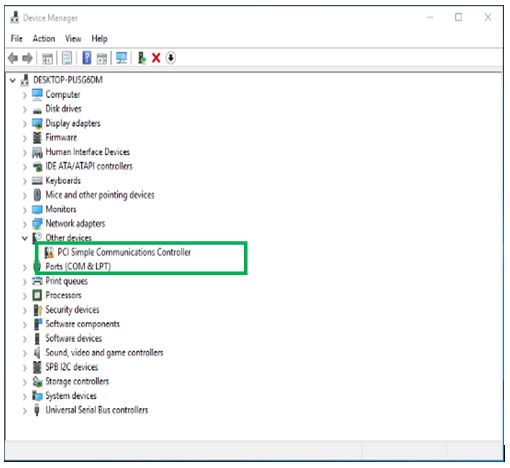Click the Network adapters category icon
Viewport: 510px width, 468px height.
pos(37,224)
